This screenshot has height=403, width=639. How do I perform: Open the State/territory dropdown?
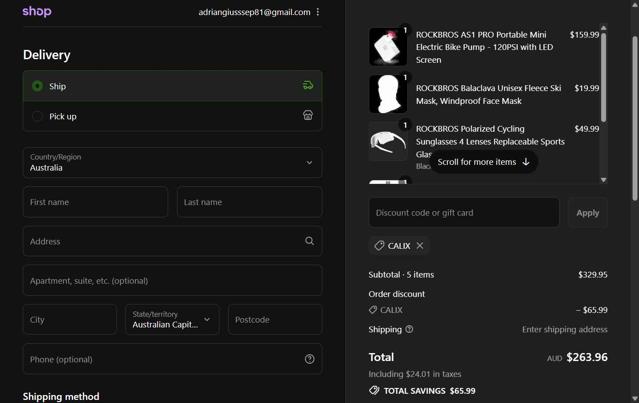(172, 320)
